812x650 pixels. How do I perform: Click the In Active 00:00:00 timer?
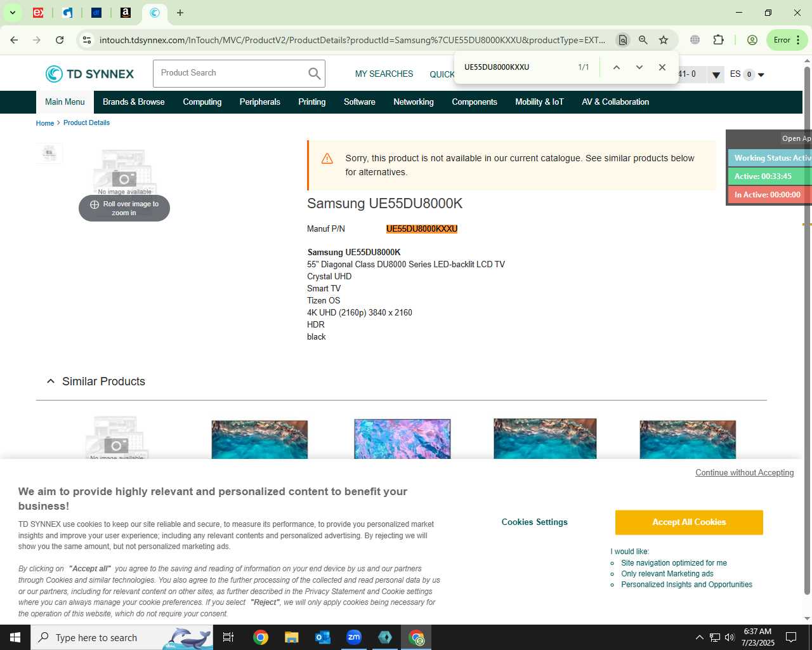click(770, 195)
